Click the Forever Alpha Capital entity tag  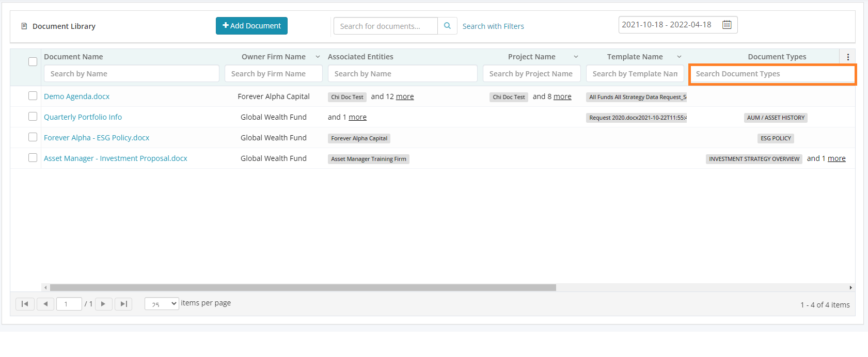359,138
